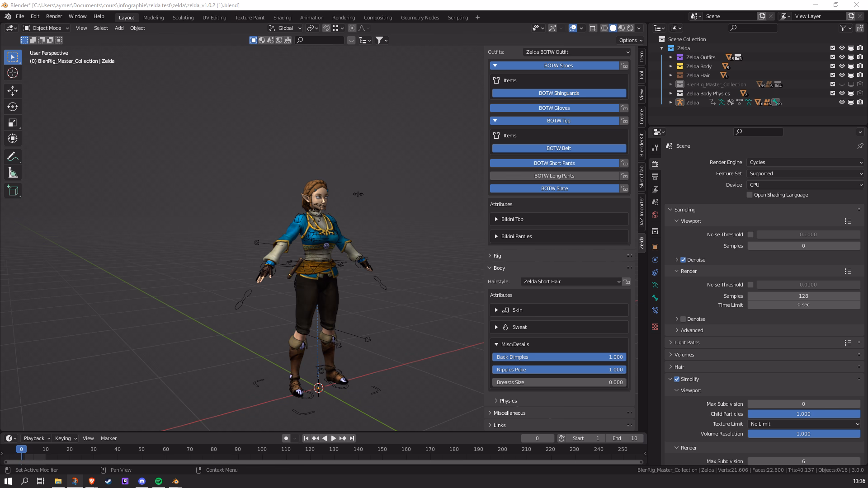
Task: Click the lock icon beside BOTW Slate
Action: 624,188
